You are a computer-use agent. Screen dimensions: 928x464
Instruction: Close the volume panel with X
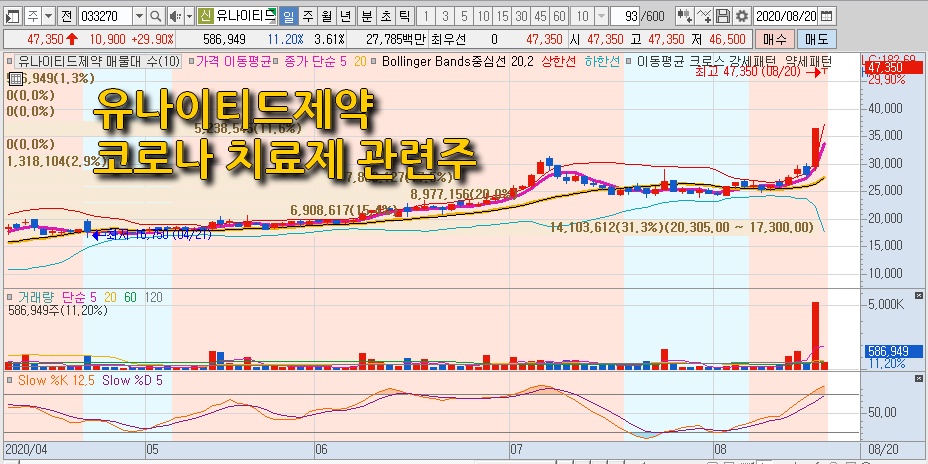919,295
